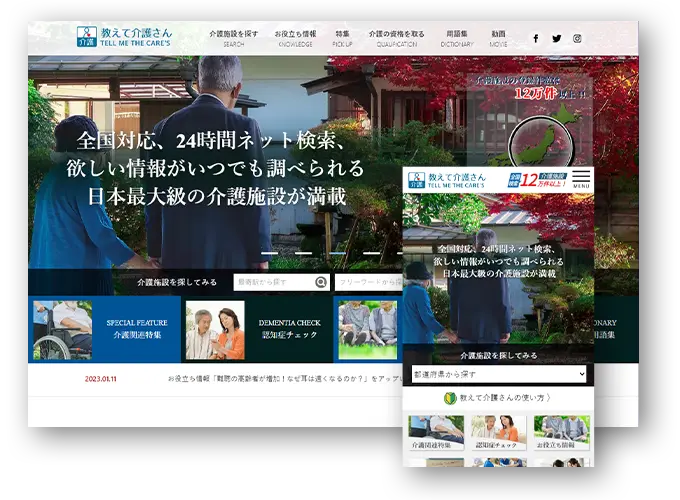The width and height of the screenshot is (680, 500).
Task: Open DEMENTIA CHECK 認知症チェック banner
Action: 258,329
